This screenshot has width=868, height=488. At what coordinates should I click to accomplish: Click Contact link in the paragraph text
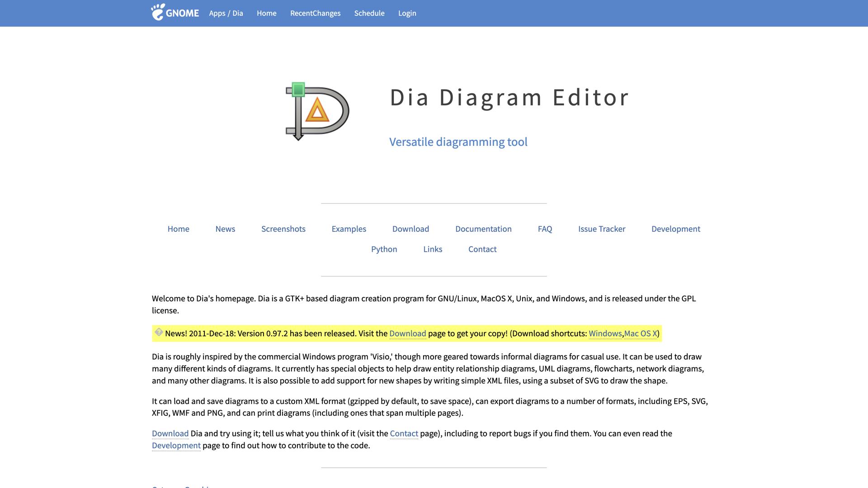coord(404,433)
